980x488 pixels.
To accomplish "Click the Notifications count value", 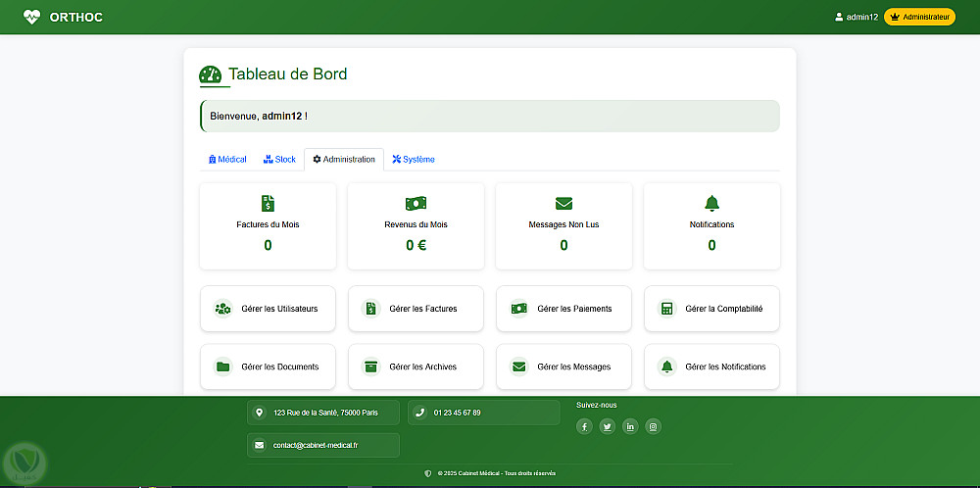I will (x=711, y=246).
